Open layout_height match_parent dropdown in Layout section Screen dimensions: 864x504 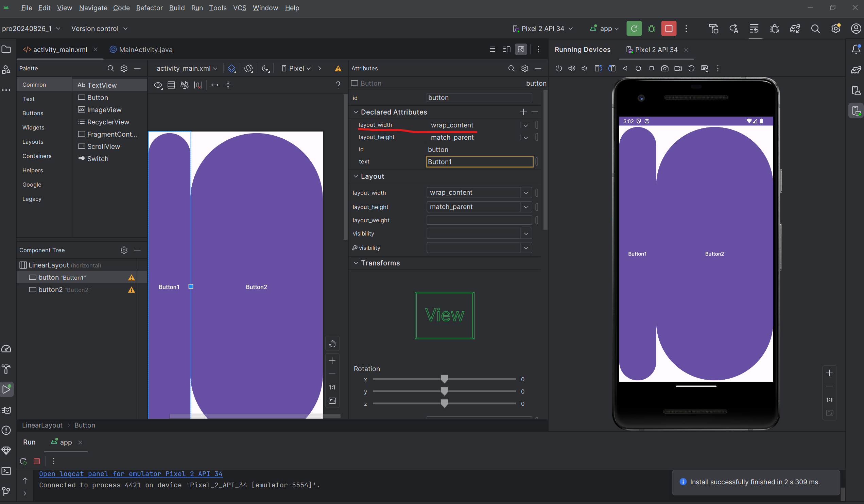point(525,207)
